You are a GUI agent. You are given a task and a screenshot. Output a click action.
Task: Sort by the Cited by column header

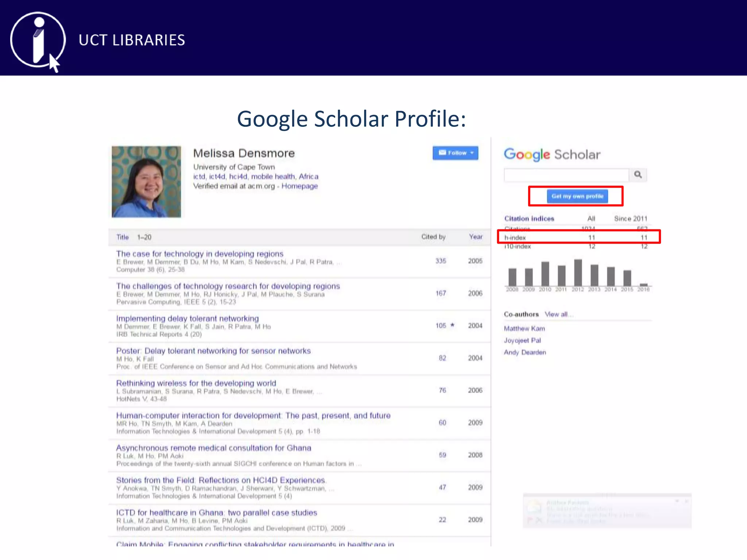(433, 237)
